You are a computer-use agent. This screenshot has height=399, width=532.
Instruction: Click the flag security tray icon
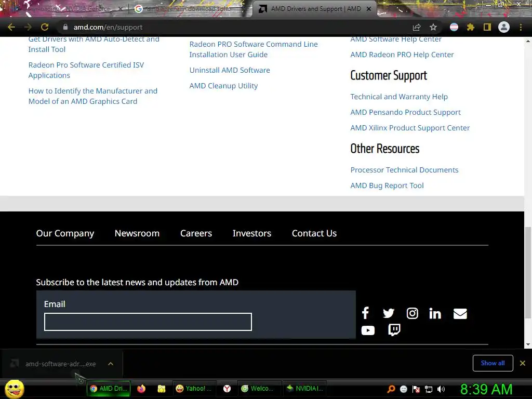pyautogui.click(x=416, y=389)
